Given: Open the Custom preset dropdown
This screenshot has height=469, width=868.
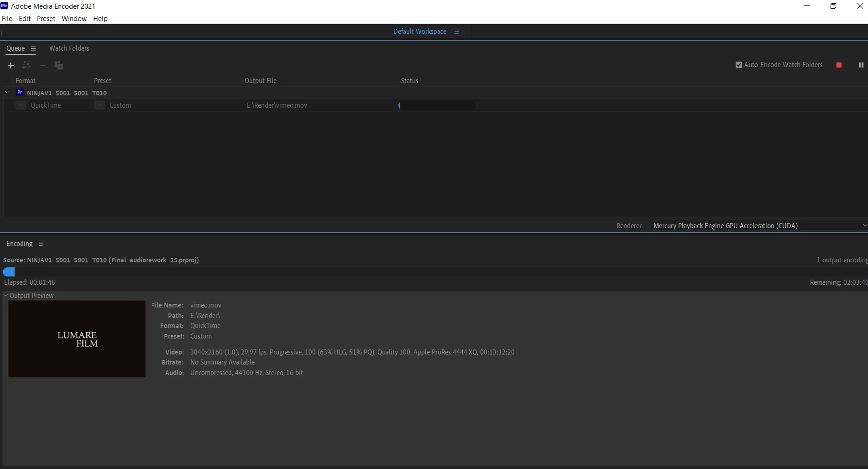Looking at the screenshot, I should point(99,105).
